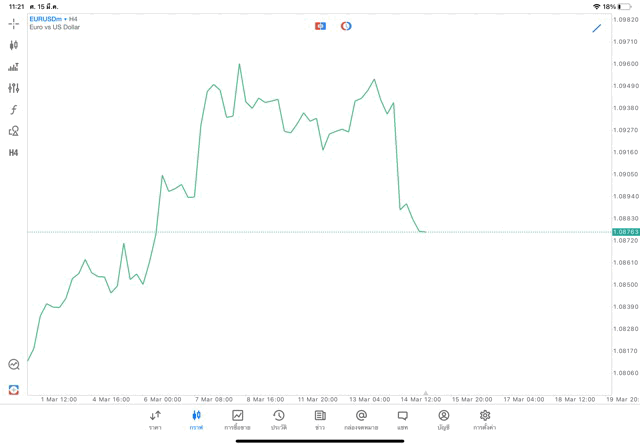Select the crosshair tool
The height and width of the screenshot is (447, 640).
click(13, 23)
